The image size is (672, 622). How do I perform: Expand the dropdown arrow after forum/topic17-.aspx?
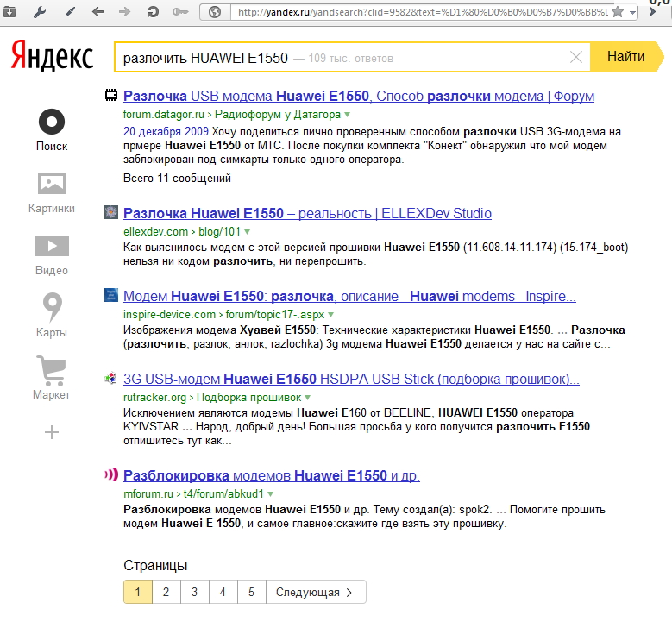(331, 315)
